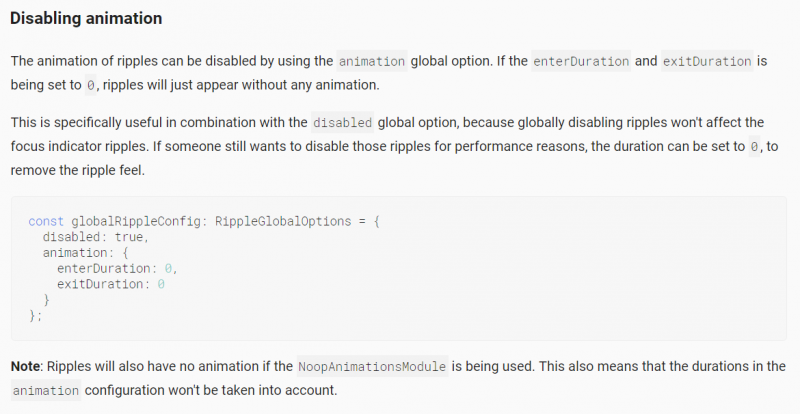Image resolution: width=800 pixels, height=414 pixels.
Task: Click the closing "};" in the code block
Action: [36, 316]
